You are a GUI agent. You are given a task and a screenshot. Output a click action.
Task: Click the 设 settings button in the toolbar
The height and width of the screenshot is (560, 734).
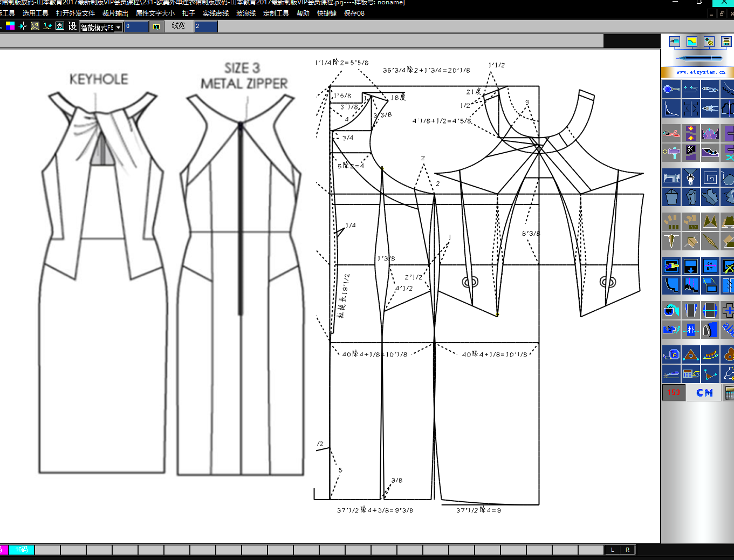(72, 26)
